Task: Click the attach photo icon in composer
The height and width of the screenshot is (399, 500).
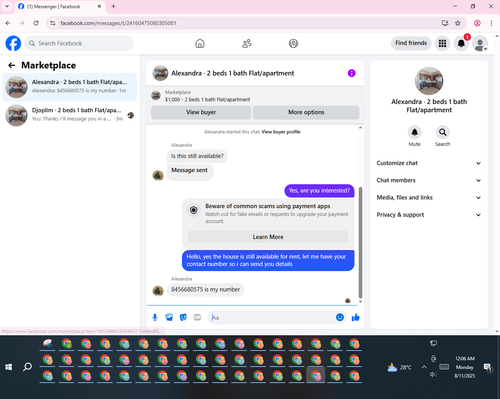Action: click(x=169, y=317)
